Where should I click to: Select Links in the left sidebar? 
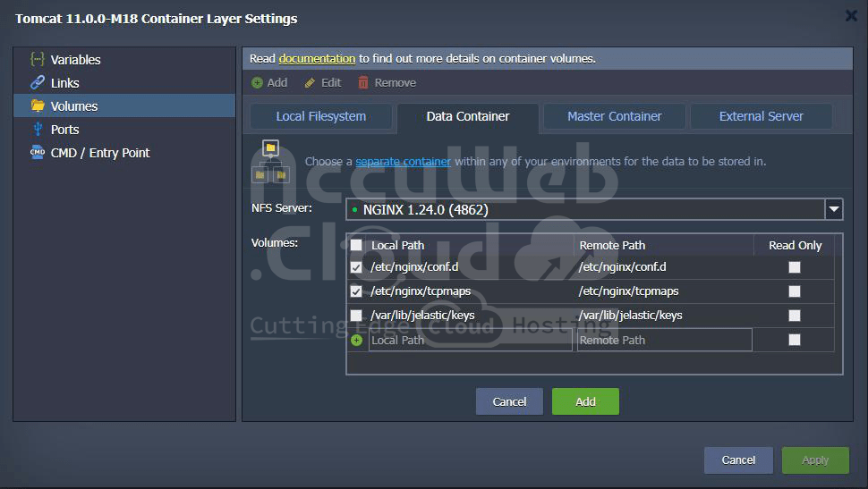(124, 82)
